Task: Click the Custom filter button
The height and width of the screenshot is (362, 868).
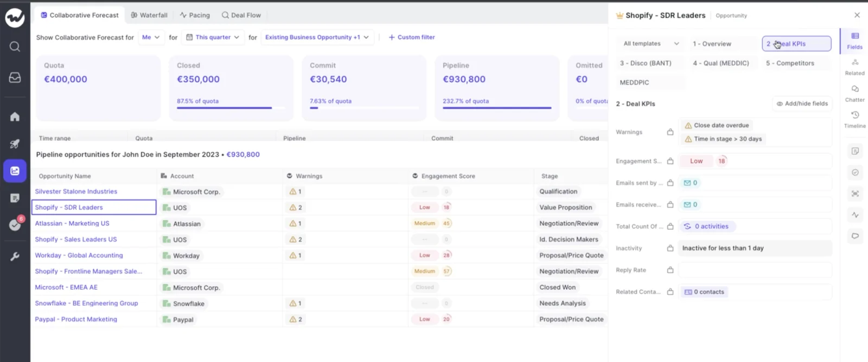Action: coord(412,37)
